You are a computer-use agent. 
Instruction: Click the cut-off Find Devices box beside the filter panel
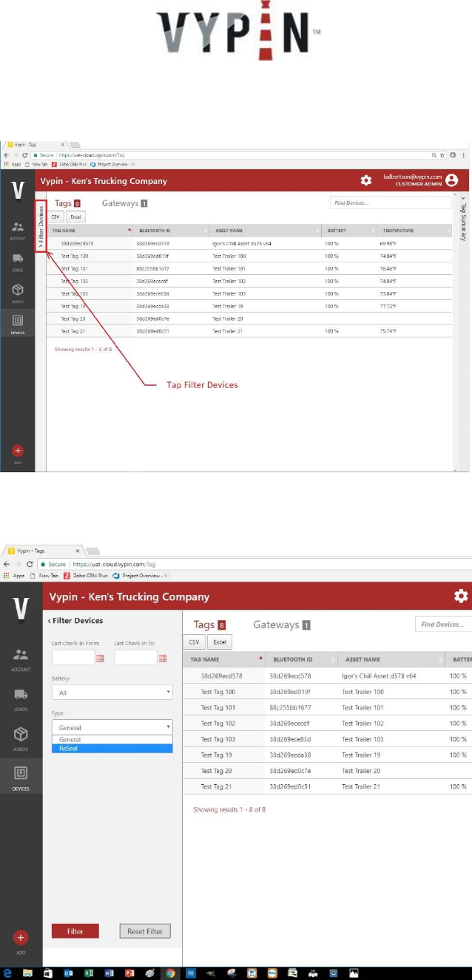[x=443, y=625]
